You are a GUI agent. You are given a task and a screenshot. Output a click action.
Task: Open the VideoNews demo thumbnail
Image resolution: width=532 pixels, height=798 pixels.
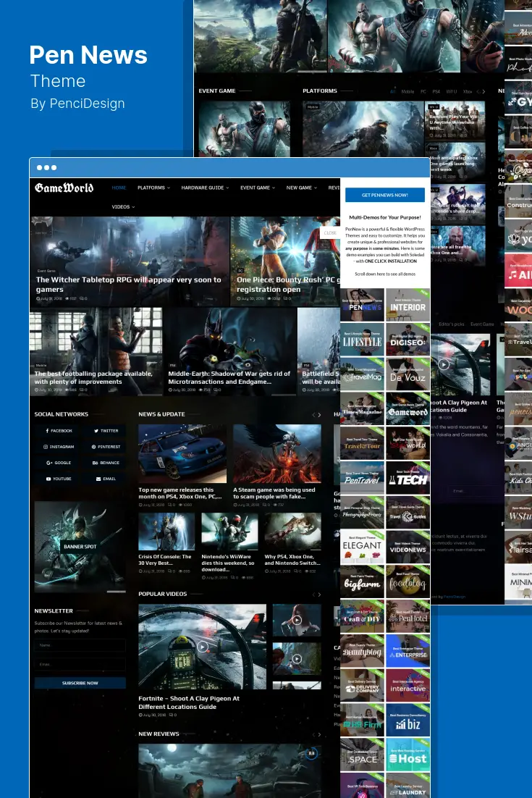tap(408, 547)
